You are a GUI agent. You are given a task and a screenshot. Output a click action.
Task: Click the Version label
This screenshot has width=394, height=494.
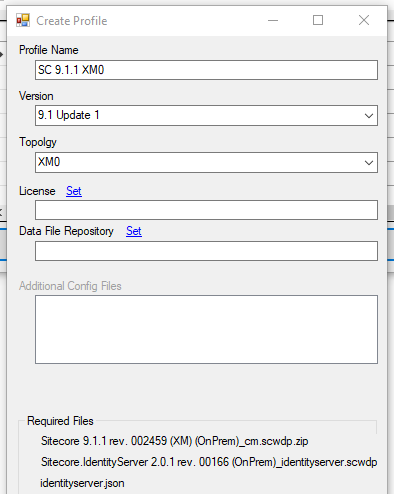click(36, 96)
